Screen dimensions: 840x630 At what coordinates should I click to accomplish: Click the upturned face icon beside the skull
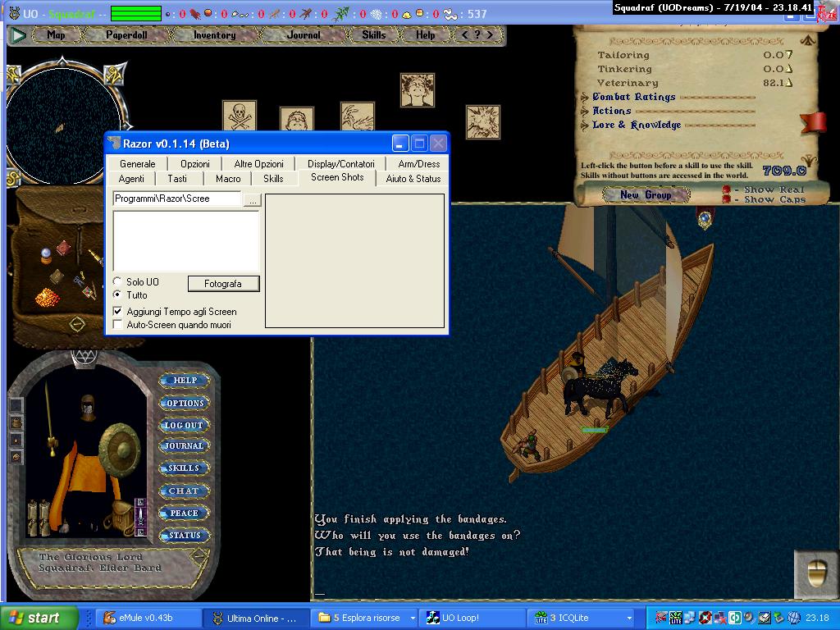click(x=297, y=119)
